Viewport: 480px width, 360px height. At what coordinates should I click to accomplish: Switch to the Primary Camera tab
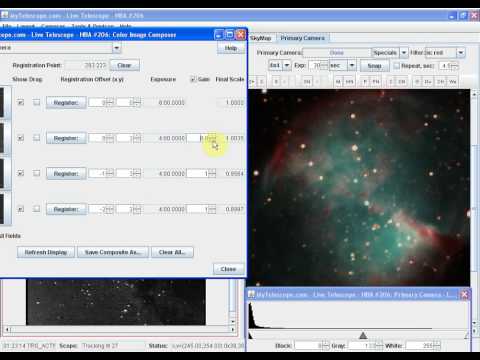302,38
